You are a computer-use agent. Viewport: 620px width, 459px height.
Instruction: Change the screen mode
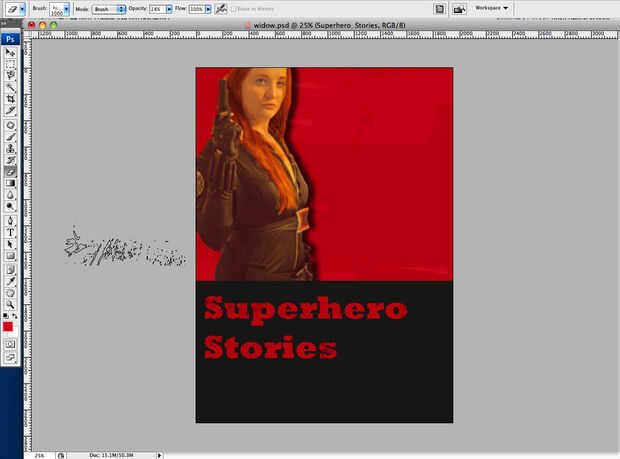coord(10,358)
